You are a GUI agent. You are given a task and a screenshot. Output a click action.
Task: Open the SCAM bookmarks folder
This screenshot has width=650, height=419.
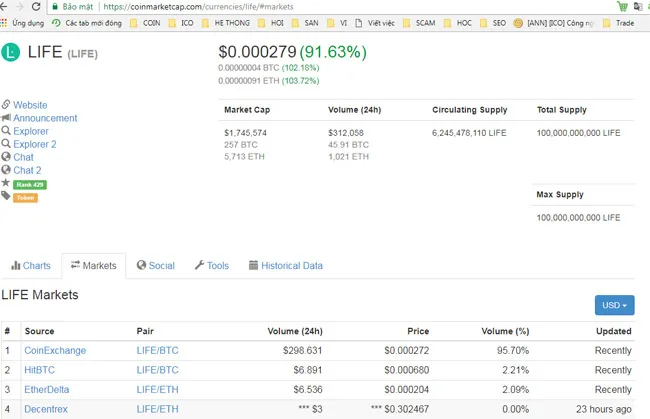coord(419,23)
